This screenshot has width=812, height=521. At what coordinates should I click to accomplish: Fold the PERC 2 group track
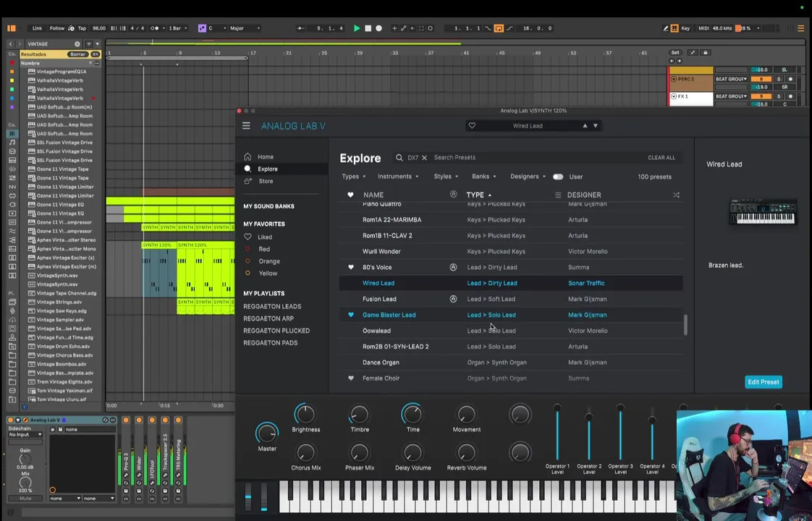coord(674,80)
